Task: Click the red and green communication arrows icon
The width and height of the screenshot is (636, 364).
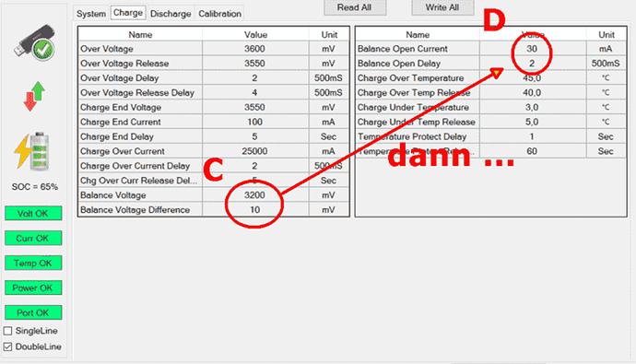Action: [34, 96]
